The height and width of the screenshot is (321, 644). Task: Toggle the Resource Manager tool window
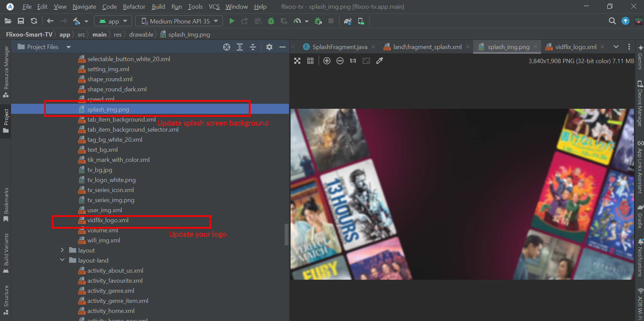click(x=6, y=71)
